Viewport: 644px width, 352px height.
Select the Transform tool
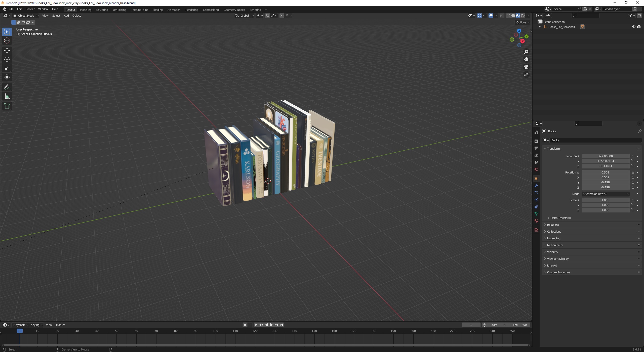coord(7,77)
